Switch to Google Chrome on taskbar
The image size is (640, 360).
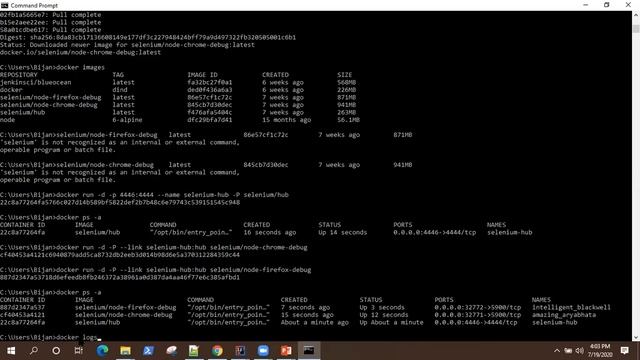point(217,351)
